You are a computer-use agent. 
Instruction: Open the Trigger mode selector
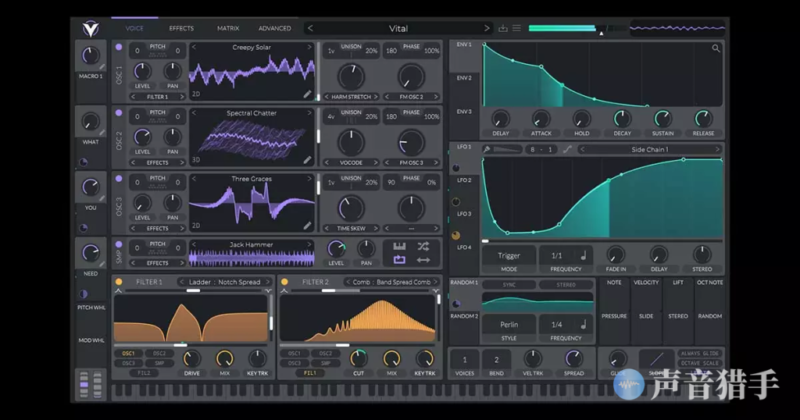pos(509,255)
